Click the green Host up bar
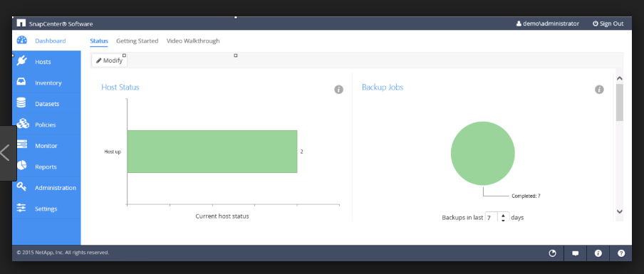 click(x=212, y=152)
